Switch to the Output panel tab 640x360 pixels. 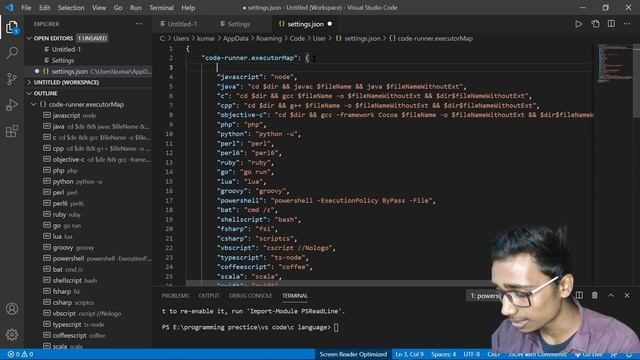[209, 296]
